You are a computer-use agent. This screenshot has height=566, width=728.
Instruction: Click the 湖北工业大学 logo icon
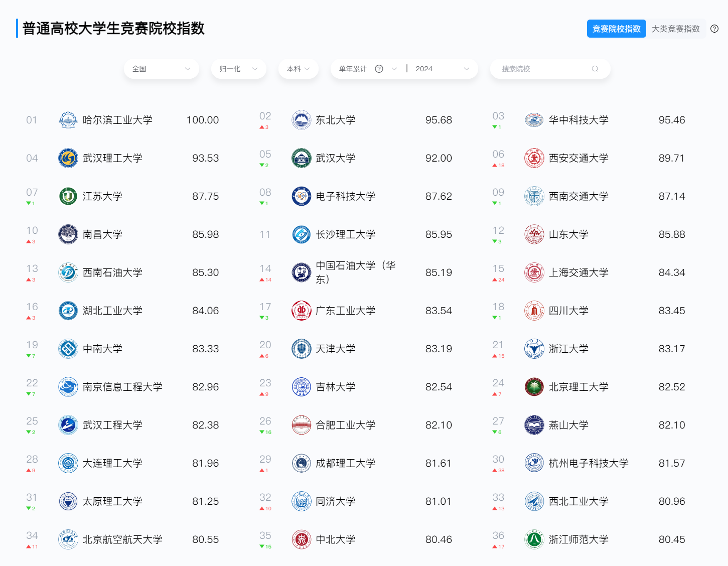68,311
